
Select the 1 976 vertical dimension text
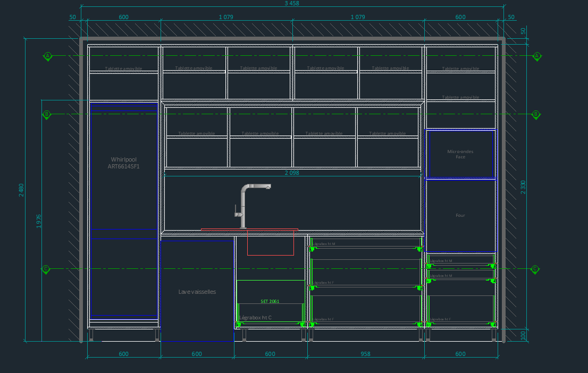click(x=39, y=222)
